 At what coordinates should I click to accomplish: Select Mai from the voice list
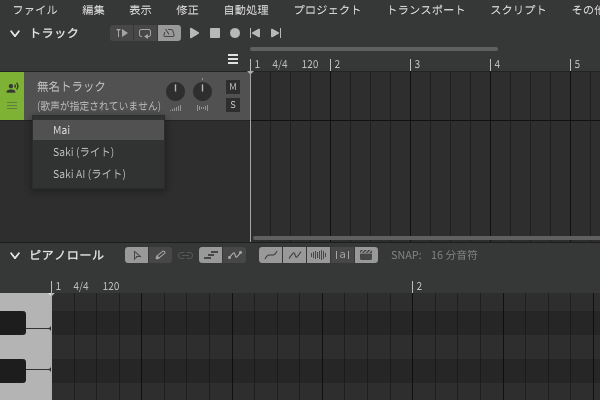coord(98,130)
